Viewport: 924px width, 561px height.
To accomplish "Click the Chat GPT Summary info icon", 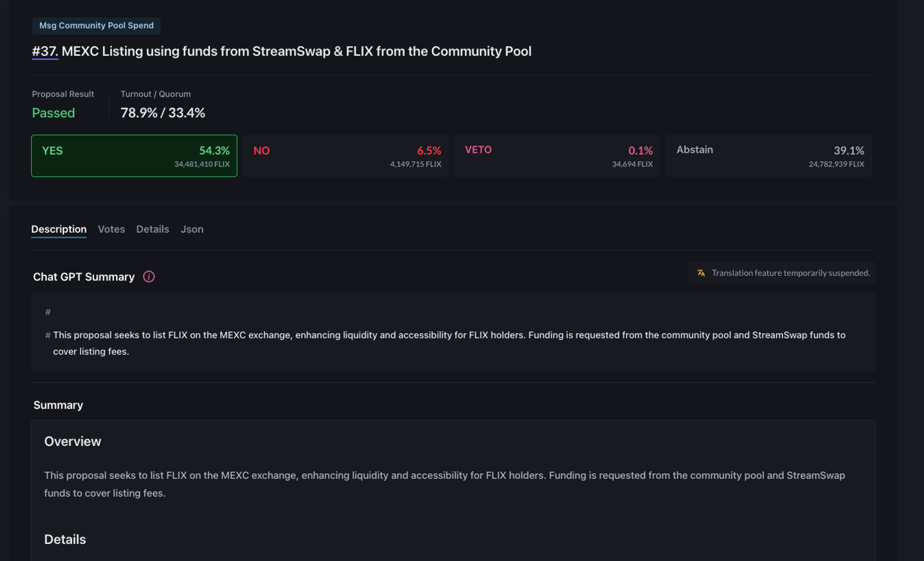I will point(149,276).
